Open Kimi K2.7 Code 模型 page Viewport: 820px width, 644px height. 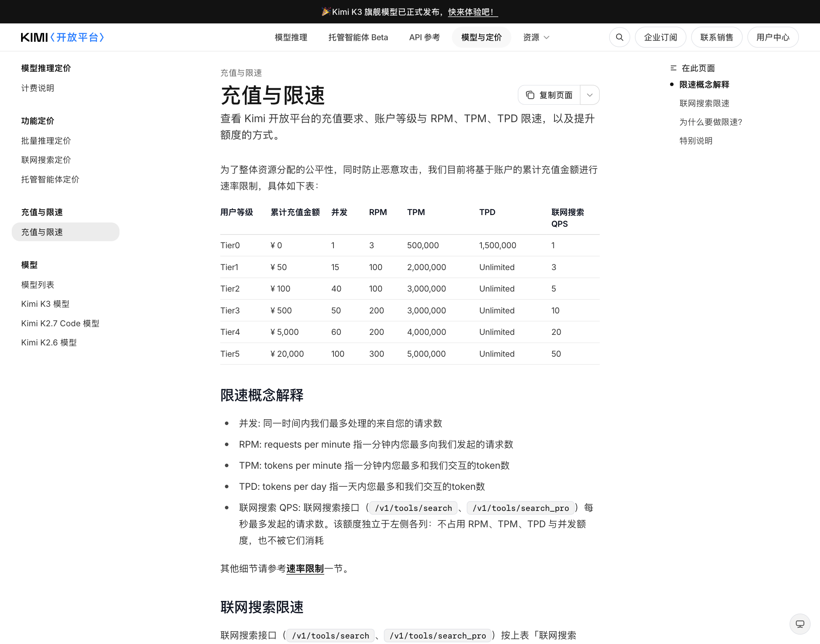[60, 323]
